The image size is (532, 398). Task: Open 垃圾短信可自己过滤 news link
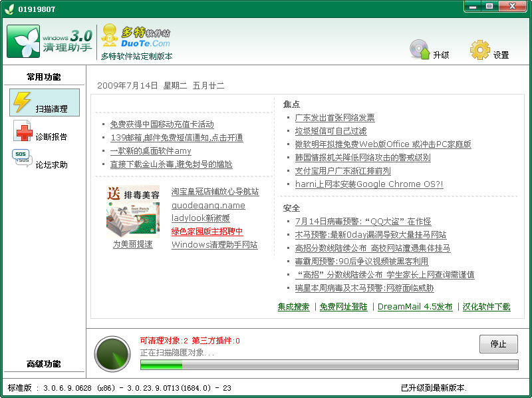click(x=331, y=131)
